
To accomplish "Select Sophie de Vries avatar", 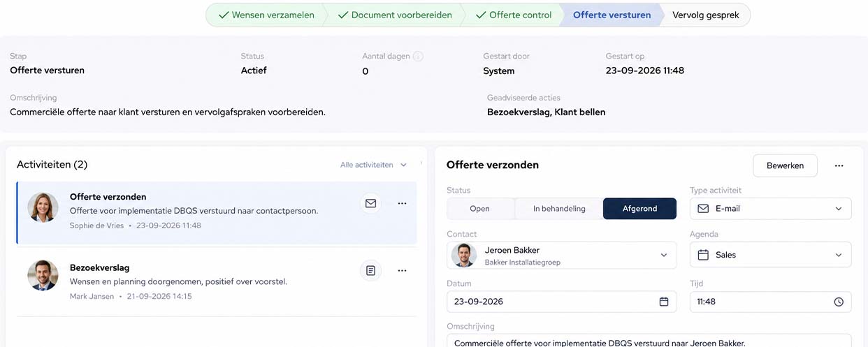I will click(43, 208).
